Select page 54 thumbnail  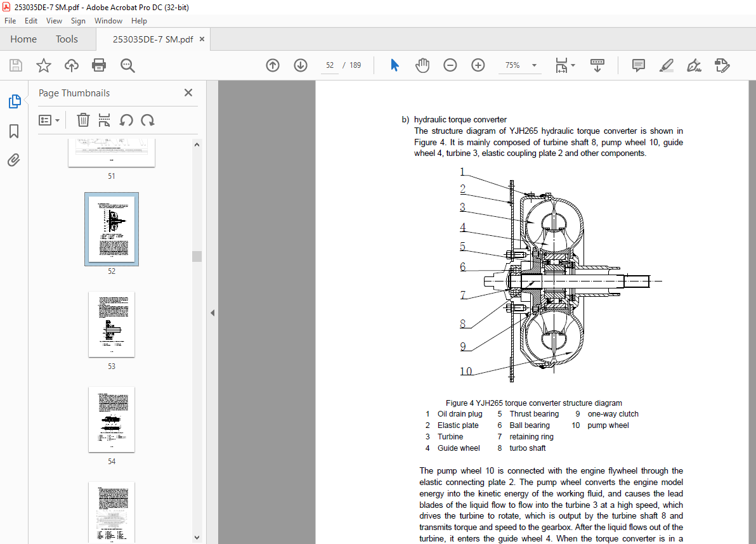[x=112, y=419]
